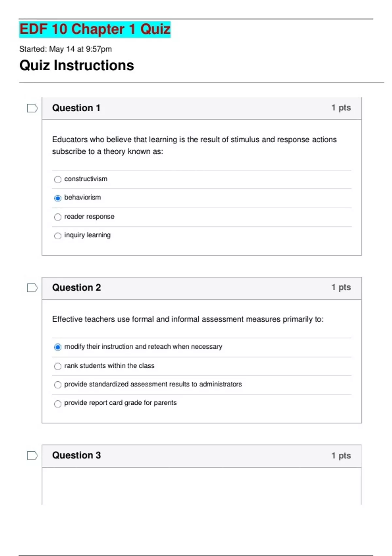Select the behaviorism radio button
The image size is (392, 556).
[x=58, y=198]
